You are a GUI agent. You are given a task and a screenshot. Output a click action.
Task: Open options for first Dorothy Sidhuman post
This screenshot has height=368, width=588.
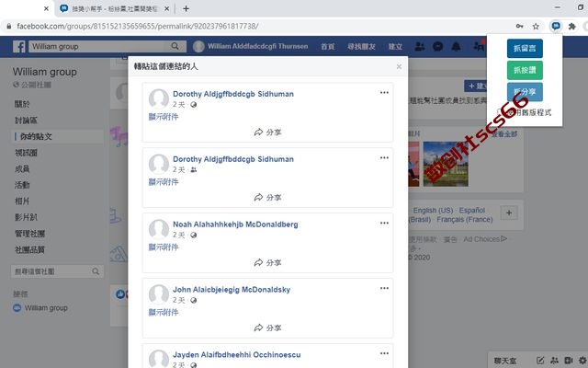pyautogui.click(x=384, y=92)
